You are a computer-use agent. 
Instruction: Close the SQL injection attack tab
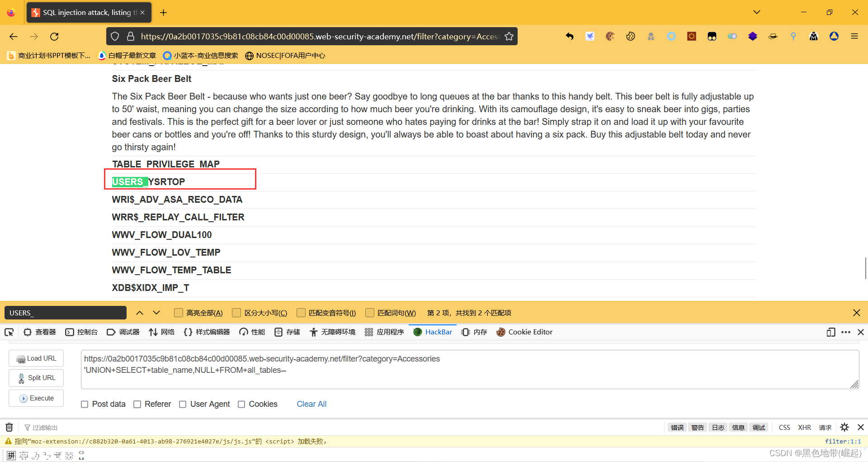pyautogui.click(x=142, y=13)
